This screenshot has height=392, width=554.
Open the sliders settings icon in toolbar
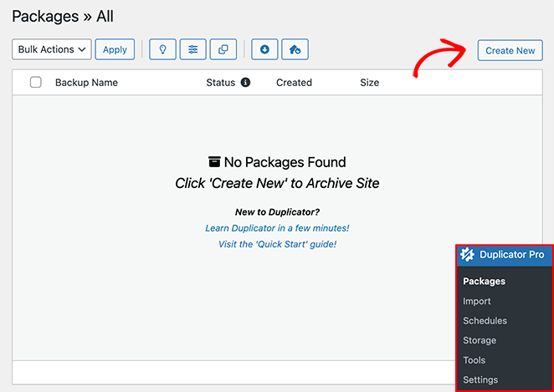(x=192, y=49)
